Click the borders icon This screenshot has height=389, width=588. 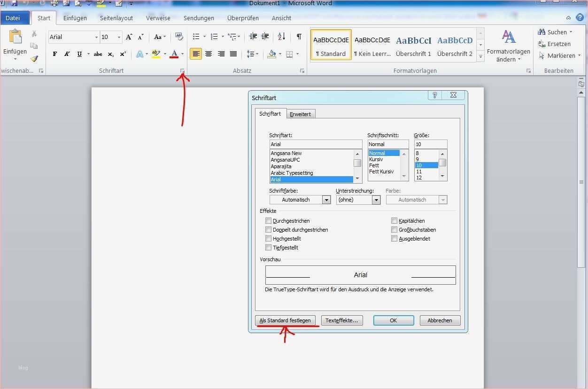click(x=289, y=54)
